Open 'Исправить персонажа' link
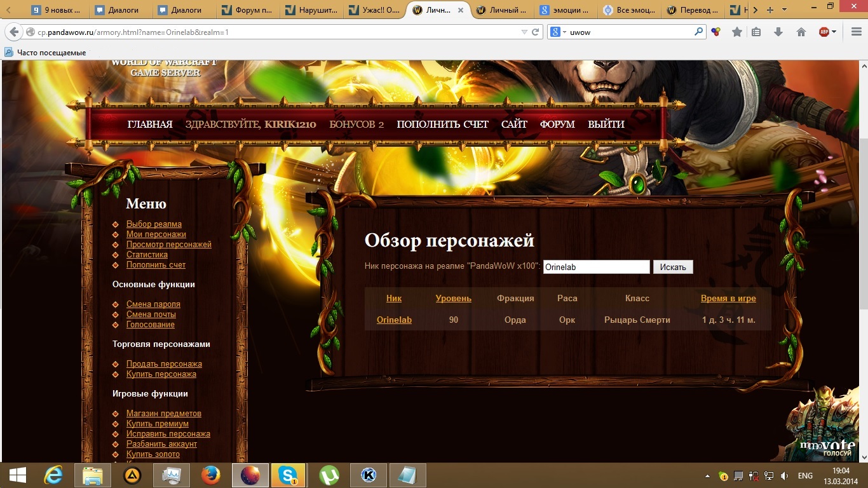Image resolution: width=868 pixels, height=488 pixels. coord(168,434)
